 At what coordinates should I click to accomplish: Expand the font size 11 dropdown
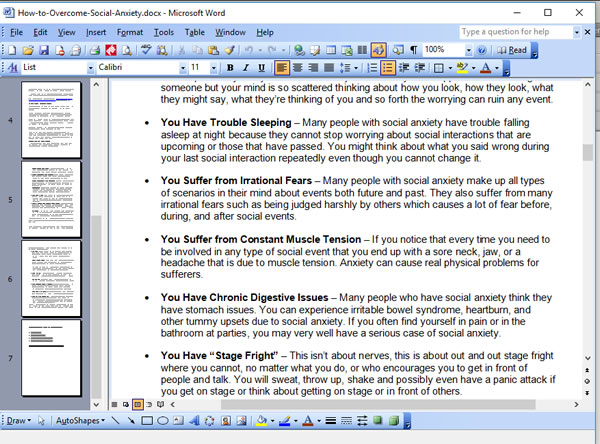pos(214,68)
